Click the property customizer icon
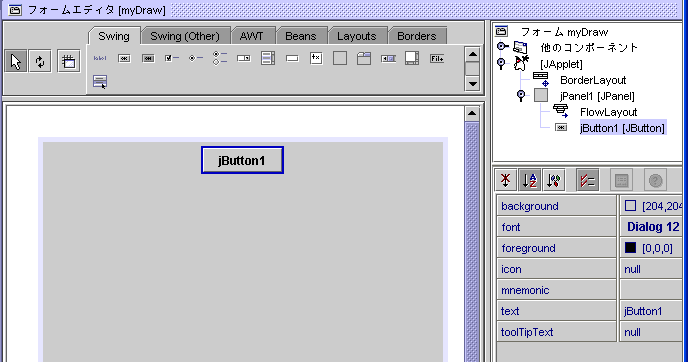 [621, 180]
